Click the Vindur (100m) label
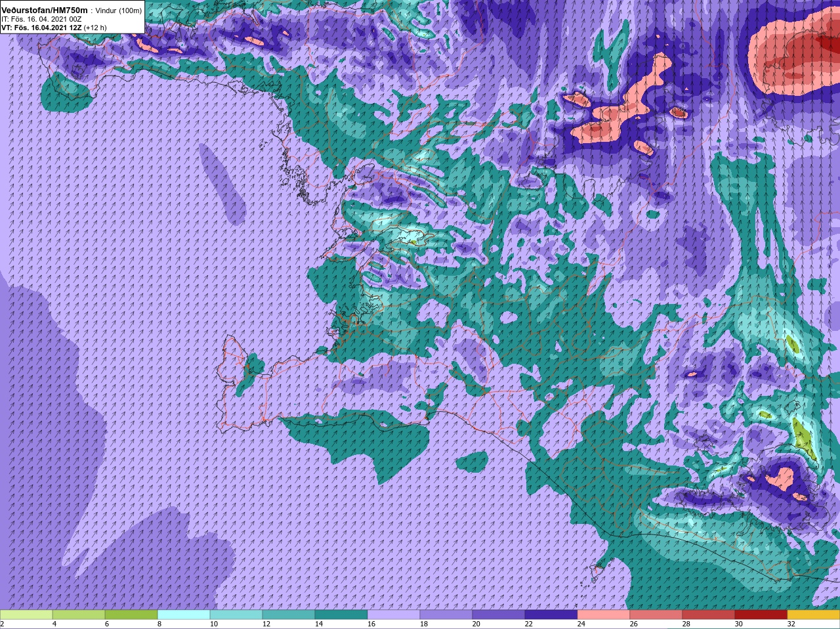Image resolution: width=840 pixels, height=629 pixels. (119, 10)
